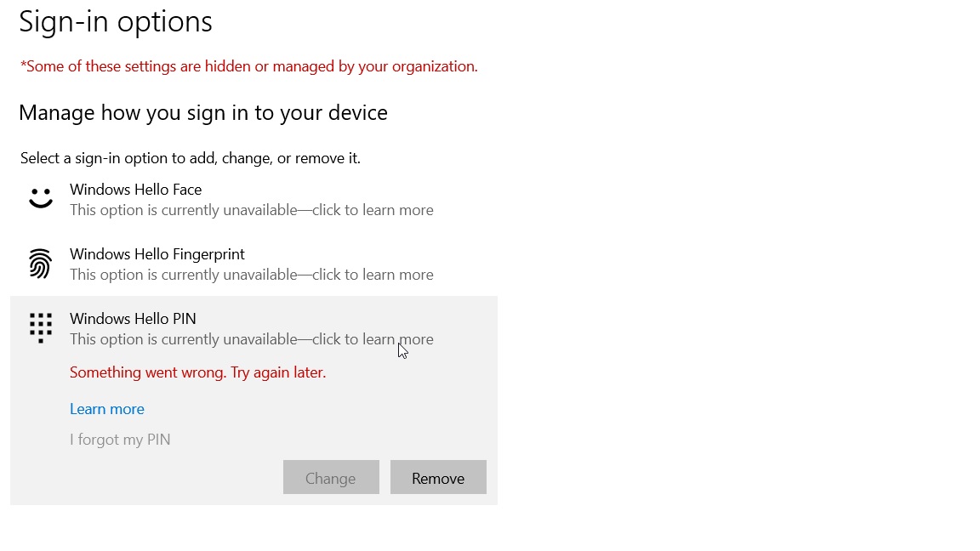The width and height of the screenshot is (980, 551).
Task: Click the Windows Hello Fingerprint icon
Action: 41,264
